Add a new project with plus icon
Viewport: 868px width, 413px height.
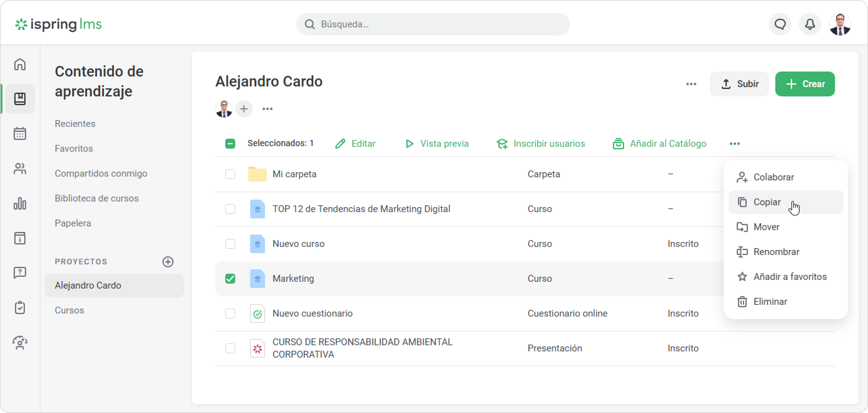(x=168, y=262)
